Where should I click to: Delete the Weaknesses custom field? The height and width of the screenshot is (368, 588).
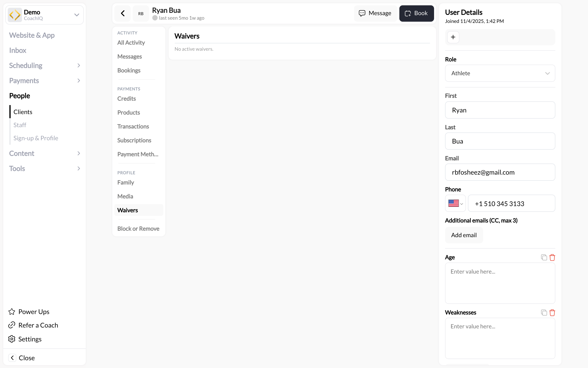point(552,313)
